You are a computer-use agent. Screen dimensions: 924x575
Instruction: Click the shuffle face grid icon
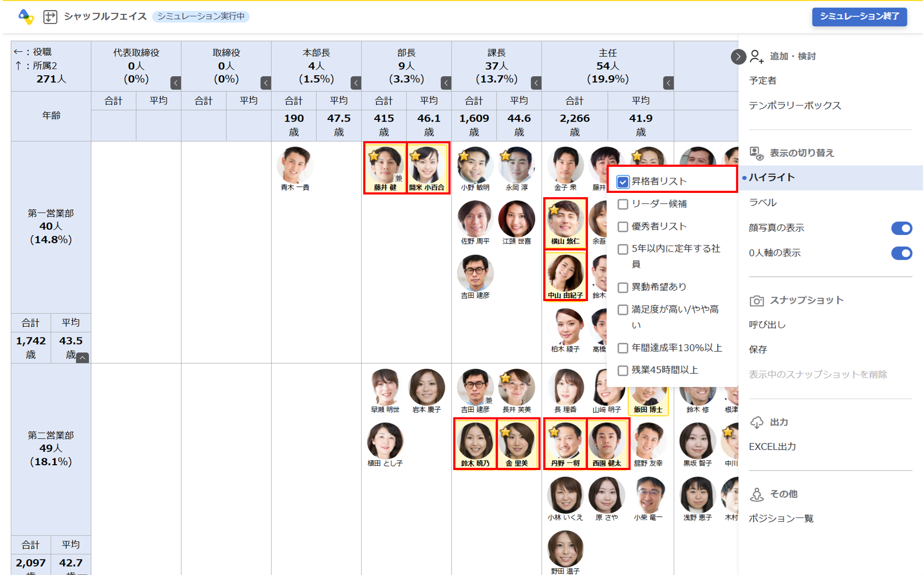[50, 17]
